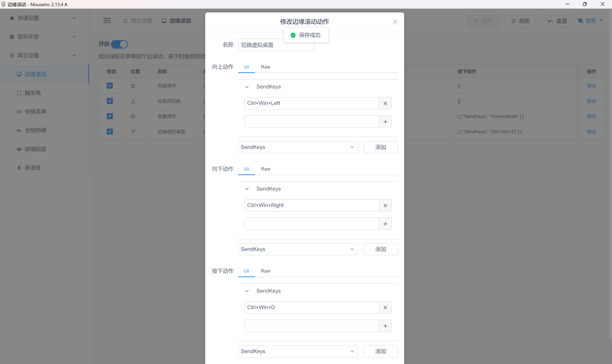This screenshot has width=612, height=364.
Task: Toggle the 开启 edge scroll switch
Action: tap(119, 44)
